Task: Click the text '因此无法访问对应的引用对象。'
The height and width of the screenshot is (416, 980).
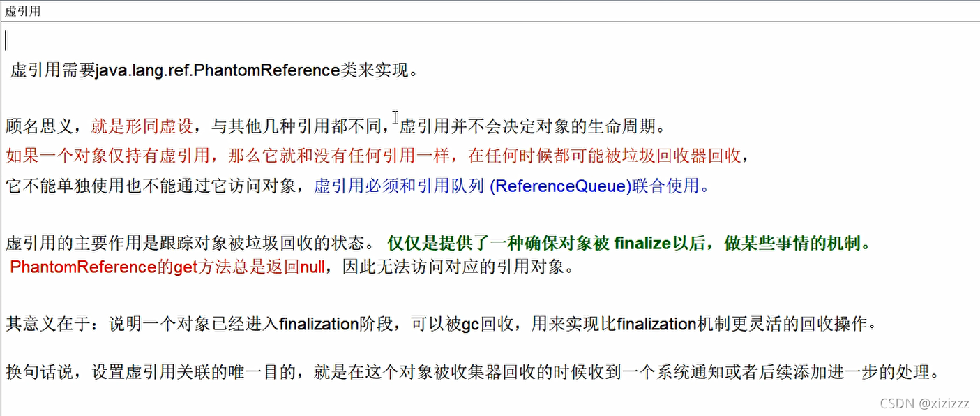Action: tap(459, 268)
